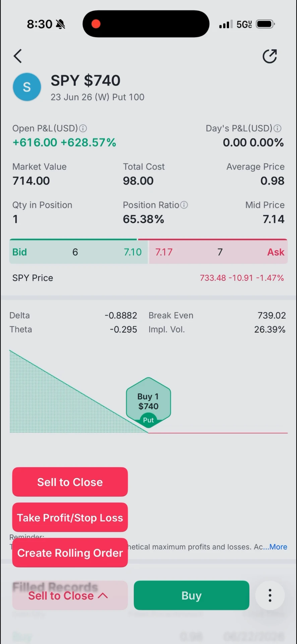The width and height of the screenshot is (297, 644).
Task: Select Take Profit/Stop Loss option
Action: pos(70,518)
